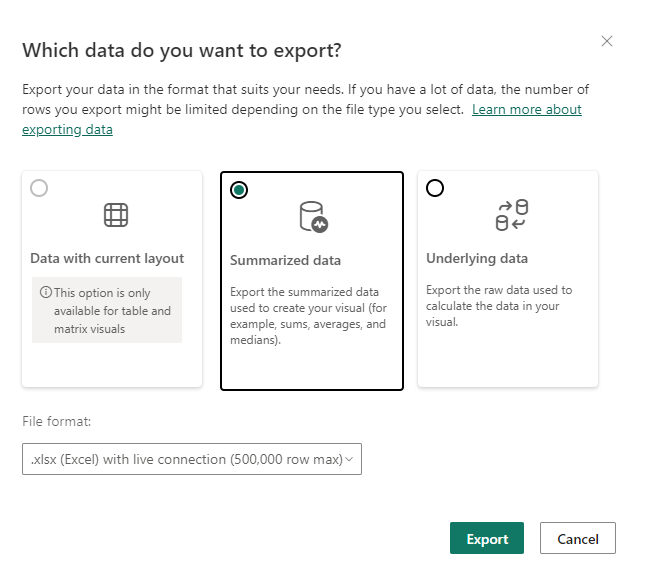The image size is (648, 574).
Task: Close the export dialog with the X icon
Action: 606,42
